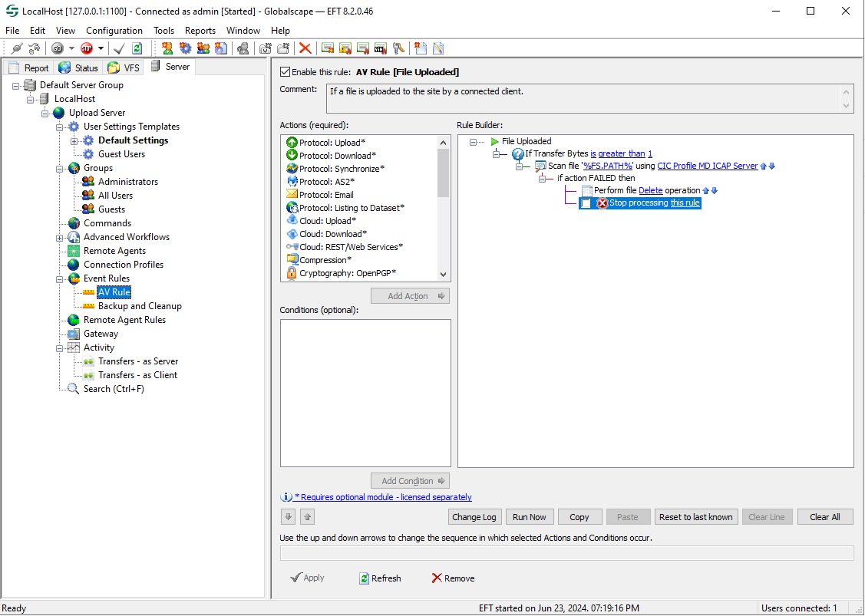Click the Clear All button
This screenshot has width=865, height=616.
coord(825,517)
